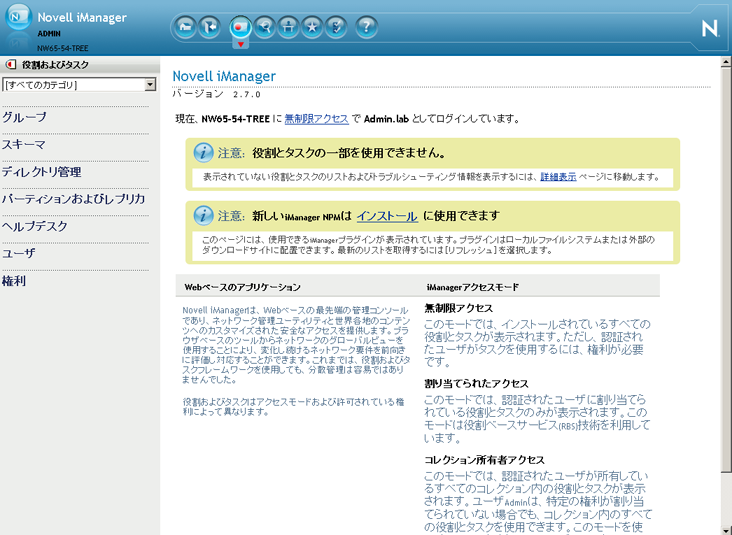Expand the ユーザ role
Image resolution: width=732 pixels, height=535 pixels.
tap(19, 253)
